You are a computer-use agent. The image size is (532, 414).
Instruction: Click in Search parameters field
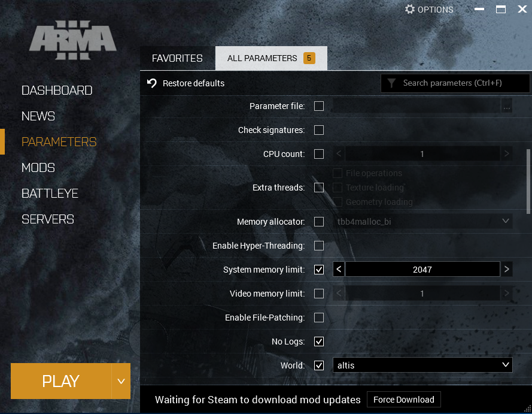pyautogui.click(x=455, y=83)
